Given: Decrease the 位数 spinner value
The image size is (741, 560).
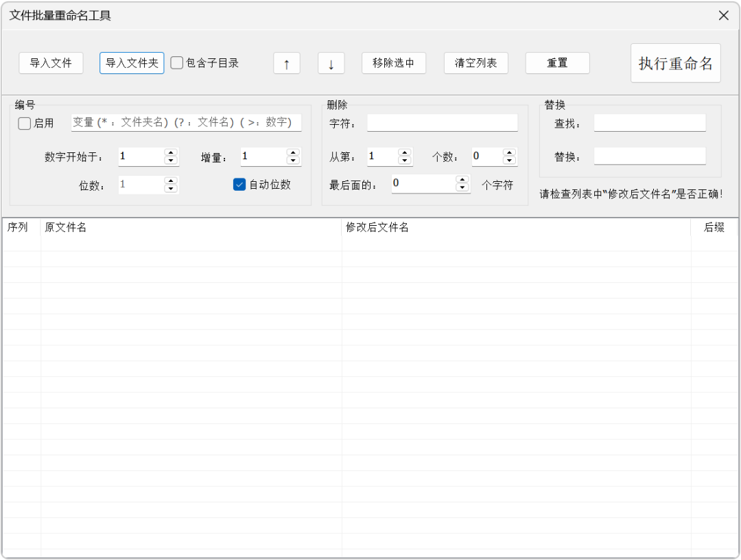Looking at the screenshot, I should (171, 189).
